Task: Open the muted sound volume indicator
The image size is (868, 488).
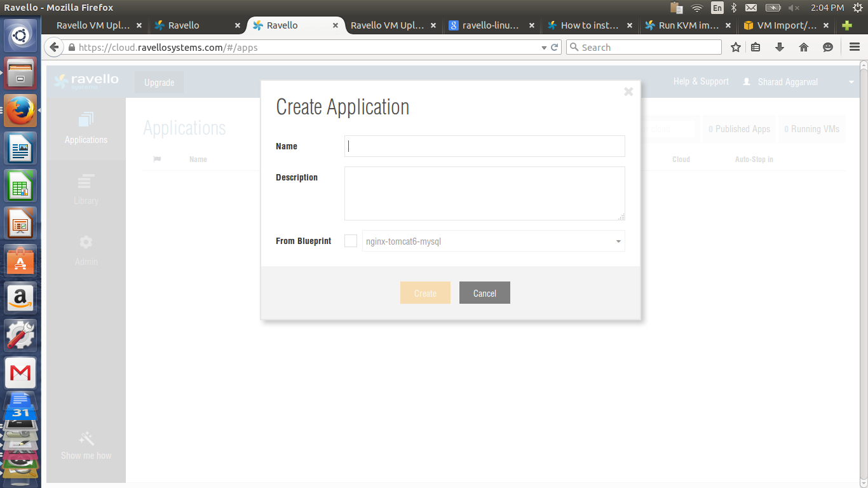Action: (794, 8)
